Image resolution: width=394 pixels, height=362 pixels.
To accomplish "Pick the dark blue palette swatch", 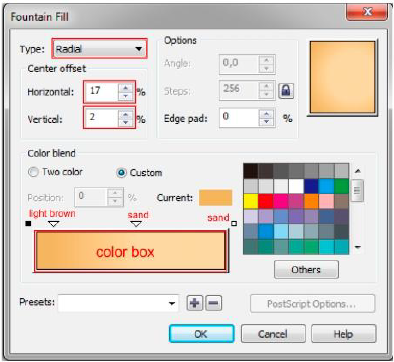I will pos(311,186).
